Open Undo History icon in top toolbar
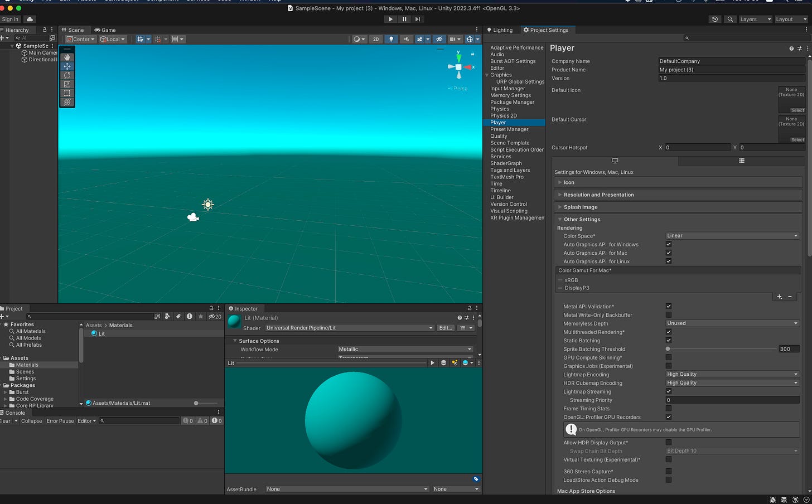Screen dimensions: 812x504 (715, 19)
